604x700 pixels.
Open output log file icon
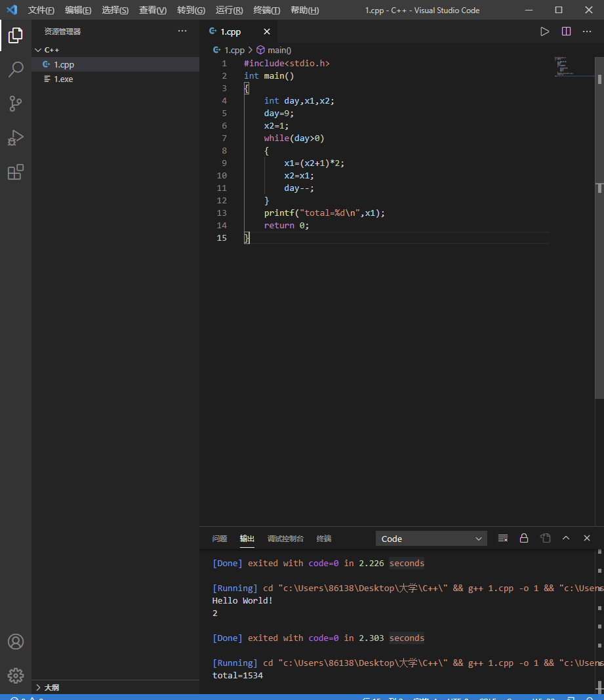point(545,539)
